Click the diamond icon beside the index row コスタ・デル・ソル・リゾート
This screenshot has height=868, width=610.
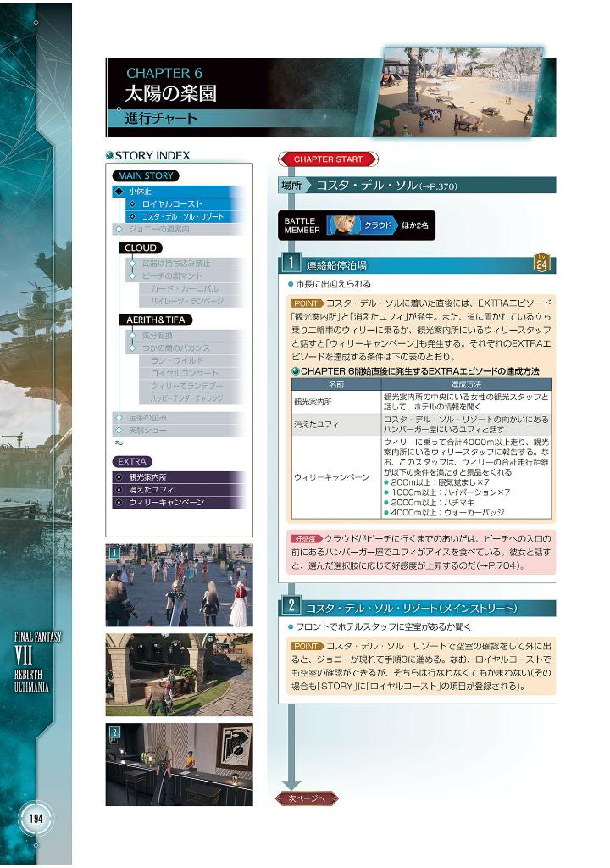[x=132, y=216]
